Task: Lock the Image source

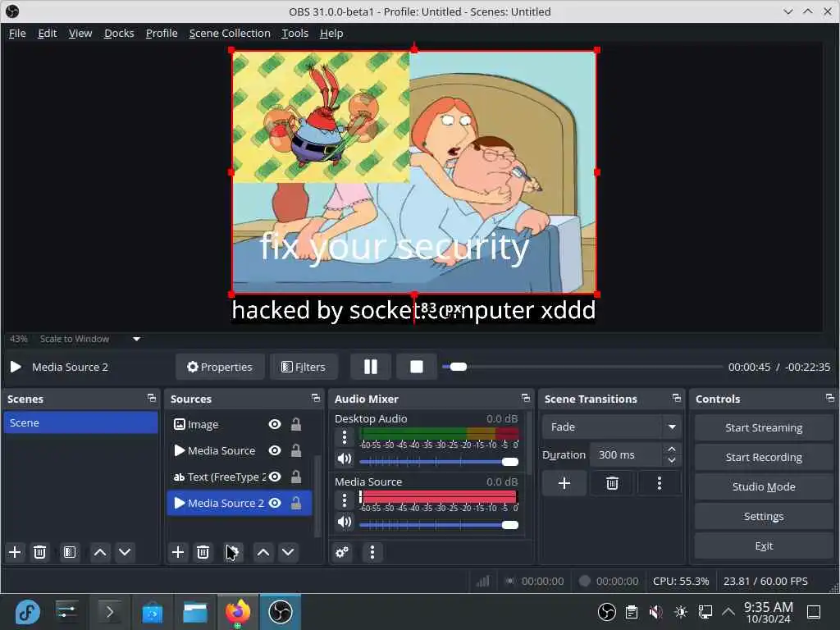Action: (x=295, y=424)
